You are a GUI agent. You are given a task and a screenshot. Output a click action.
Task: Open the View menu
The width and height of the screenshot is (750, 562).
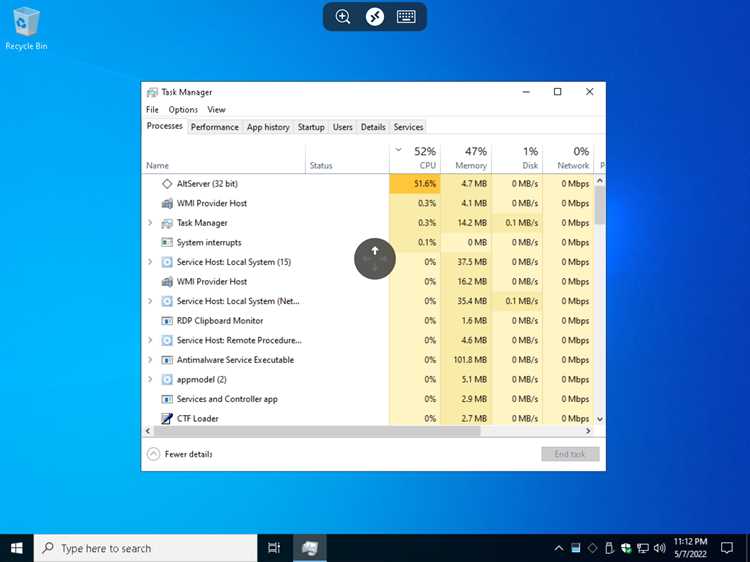[x=216, y=110]
